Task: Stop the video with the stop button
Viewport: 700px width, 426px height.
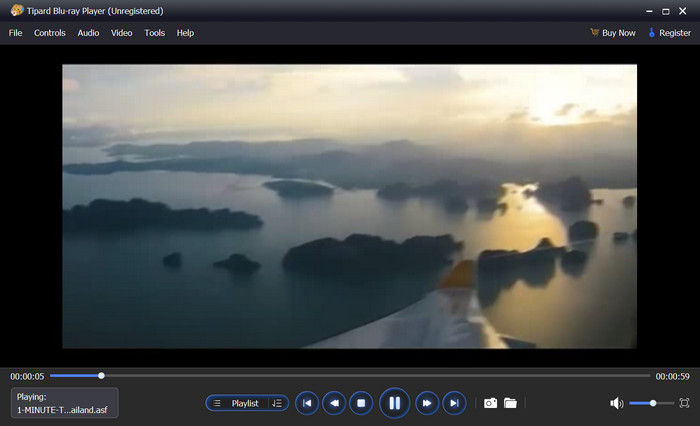Action: 361,403
